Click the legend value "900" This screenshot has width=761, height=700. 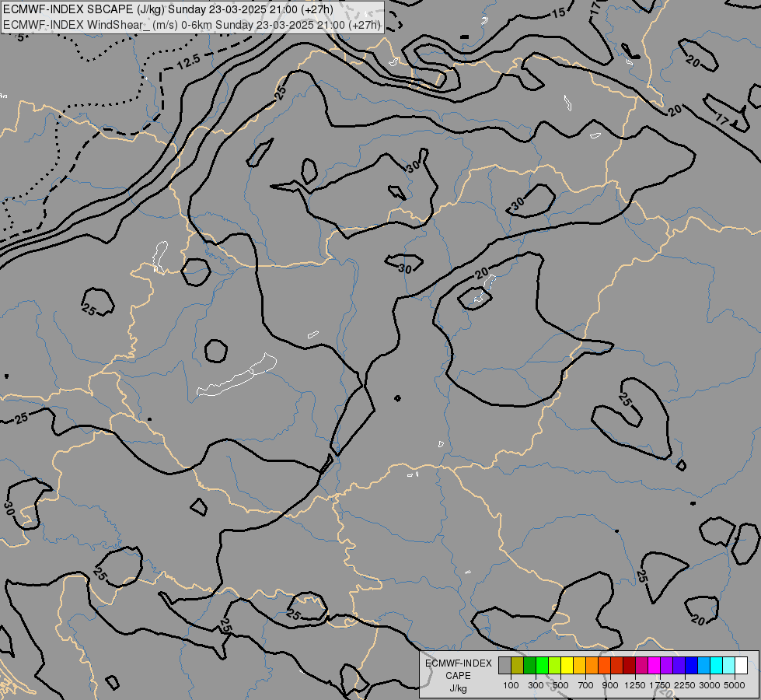[x=610, y=685]
